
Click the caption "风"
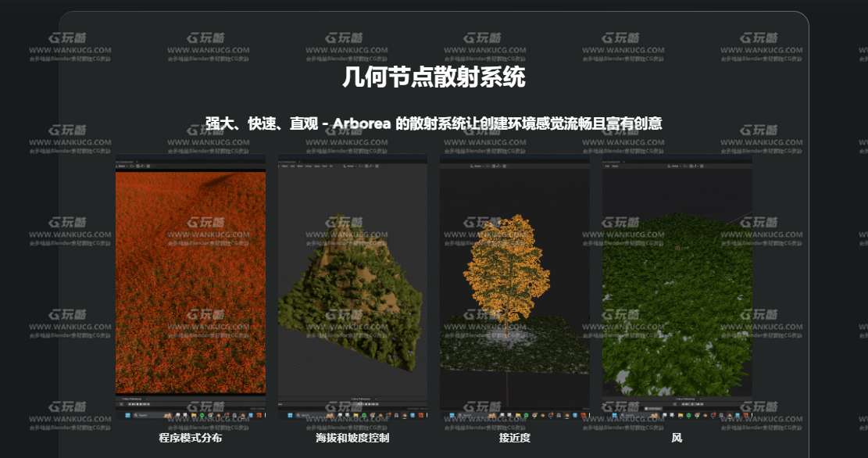pos(677,438)
